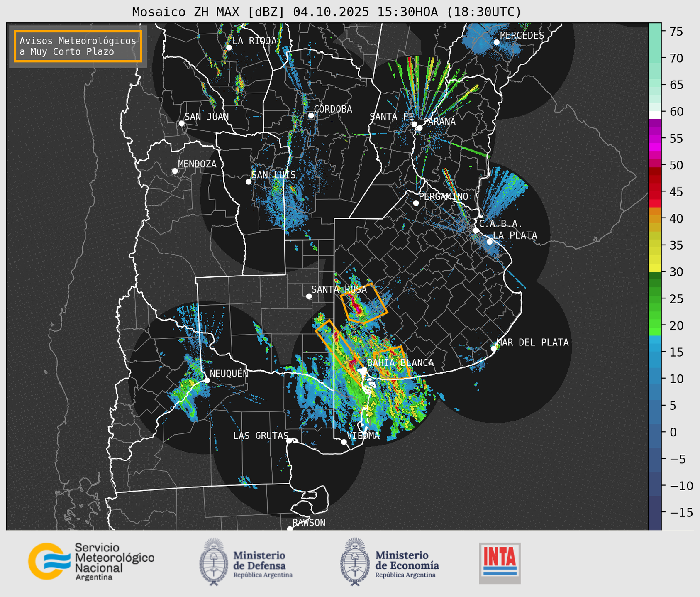Screen dimensions: 700x597
Task: Click the Mosaico ZH MAX title text
Action: pos(326,12)
